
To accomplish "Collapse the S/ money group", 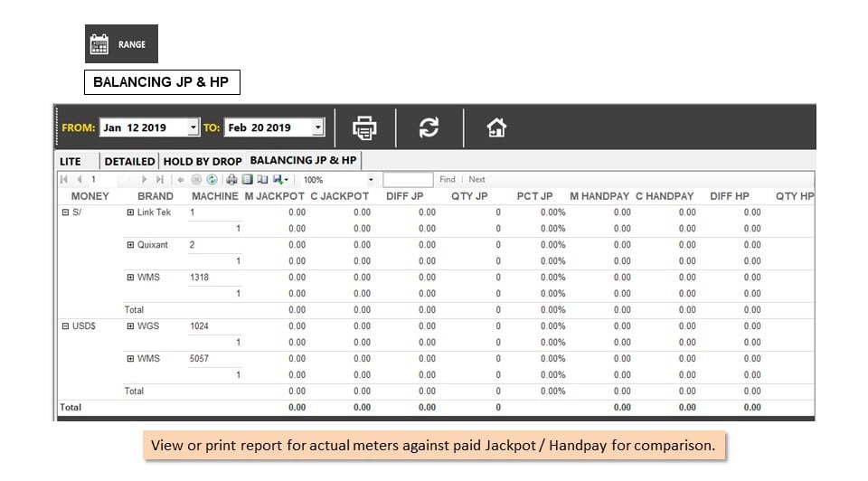I will 65,212.
